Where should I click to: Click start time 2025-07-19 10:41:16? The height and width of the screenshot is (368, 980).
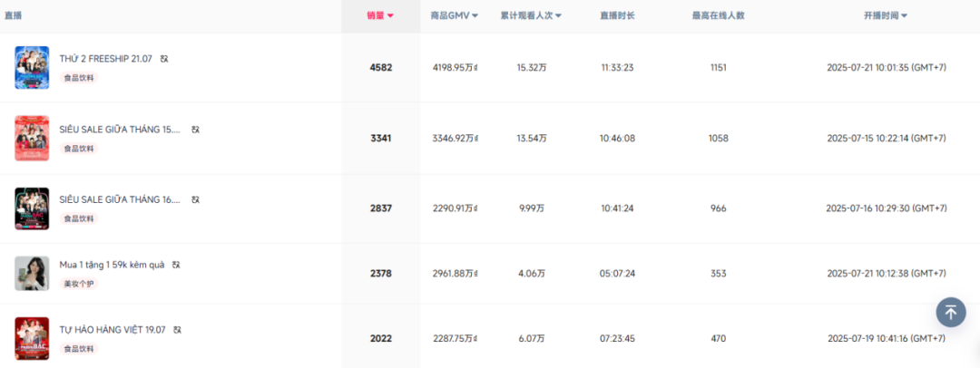pos(887,338)
